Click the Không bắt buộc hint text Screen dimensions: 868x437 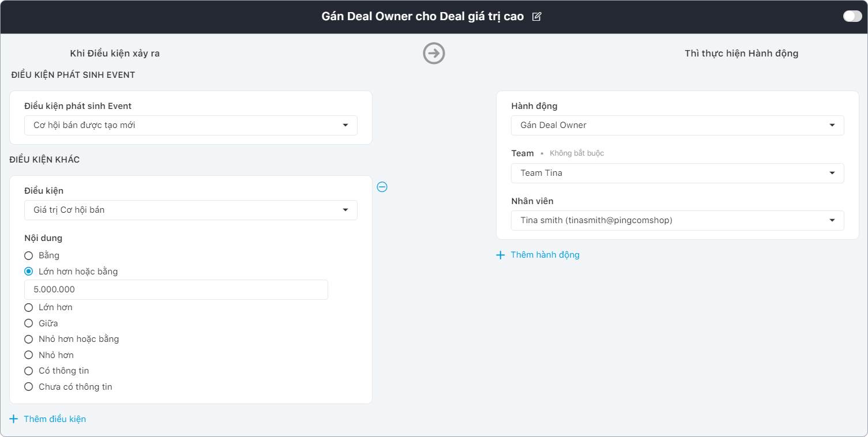pyautogui.click(x=577, y=153)
